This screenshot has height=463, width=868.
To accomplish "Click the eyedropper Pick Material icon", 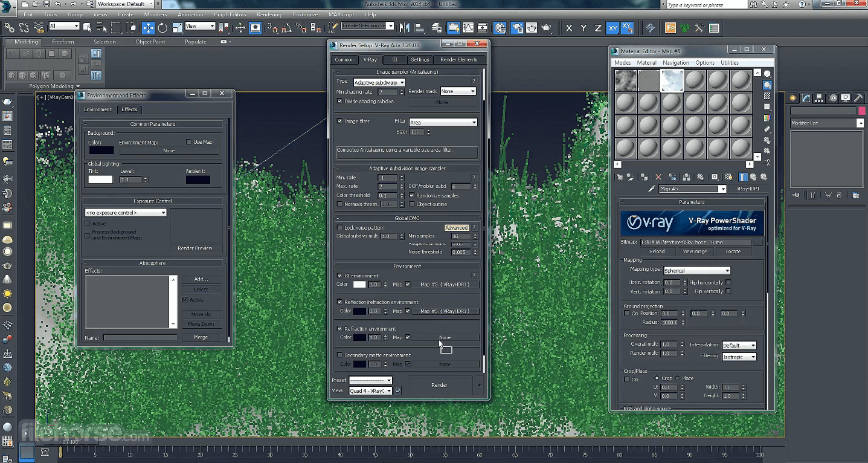I will 652,189.
